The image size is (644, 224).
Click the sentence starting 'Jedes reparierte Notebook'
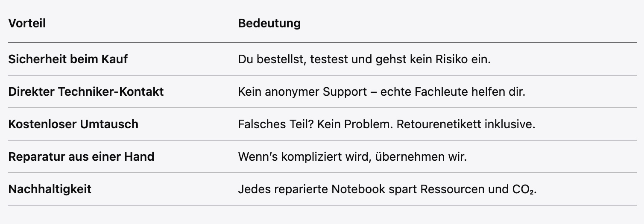point(387,189)
